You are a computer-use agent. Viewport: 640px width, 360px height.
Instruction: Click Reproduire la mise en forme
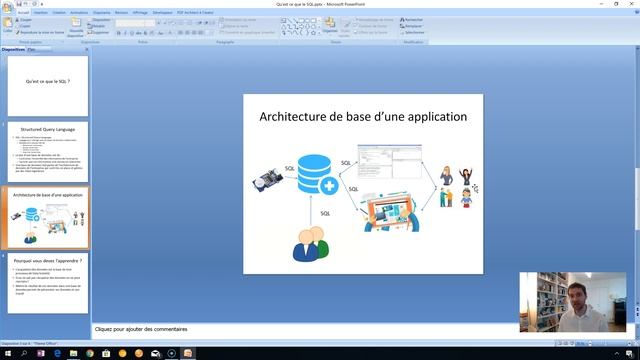[x=40, y=32]
